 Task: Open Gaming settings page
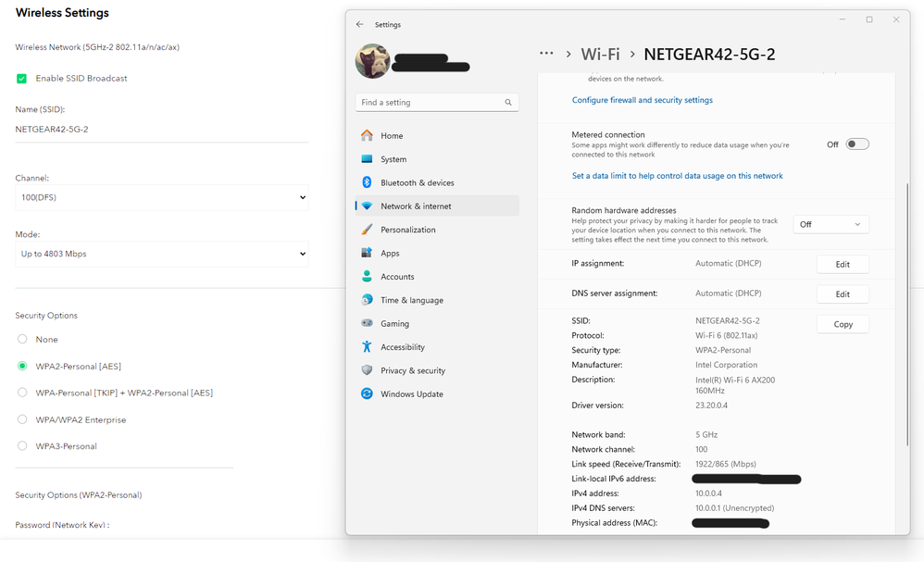point(437,323)
